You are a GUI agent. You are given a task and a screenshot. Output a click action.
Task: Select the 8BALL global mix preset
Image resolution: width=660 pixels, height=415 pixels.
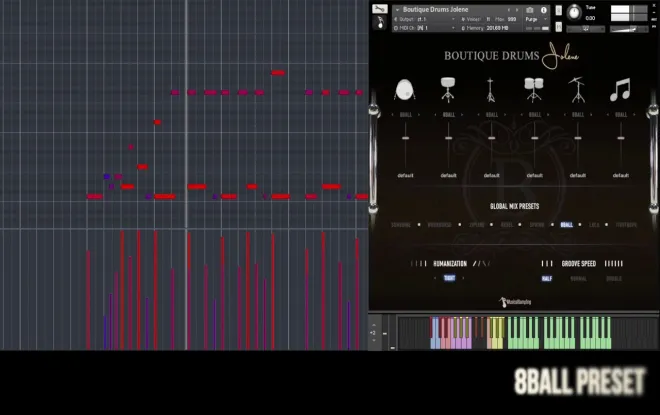[567, 225]
